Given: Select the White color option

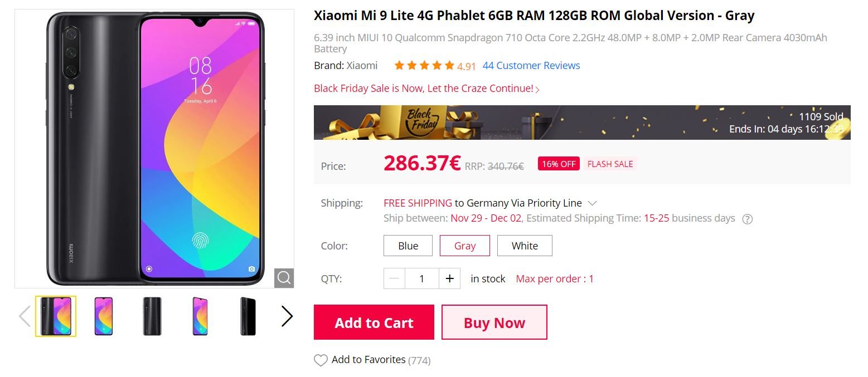Looking at the screenshot, I should click(x=525, y=246).
